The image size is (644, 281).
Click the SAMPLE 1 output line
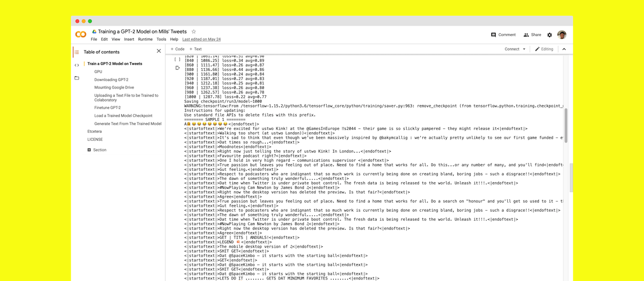215,119
